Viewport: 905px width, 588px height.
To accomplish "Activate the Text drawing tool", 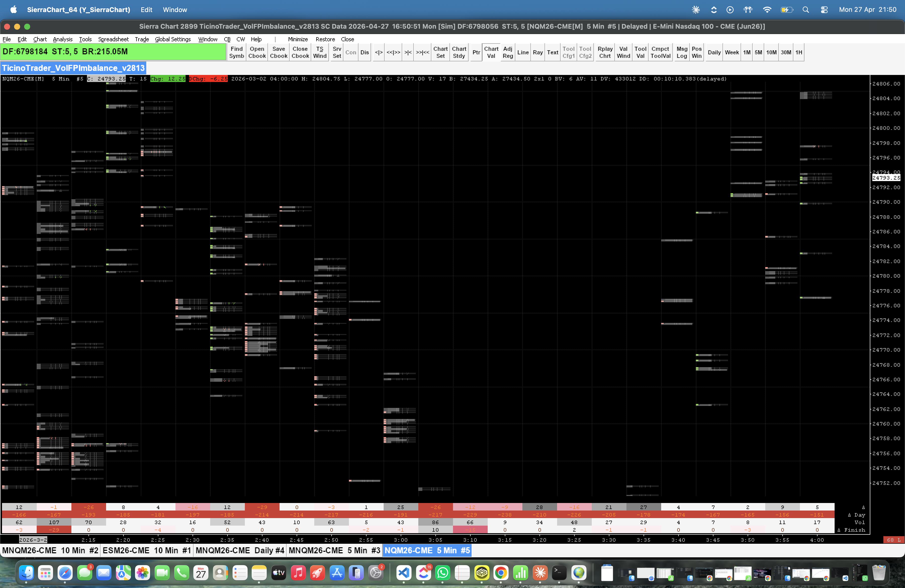I will (x=552, y=52).
